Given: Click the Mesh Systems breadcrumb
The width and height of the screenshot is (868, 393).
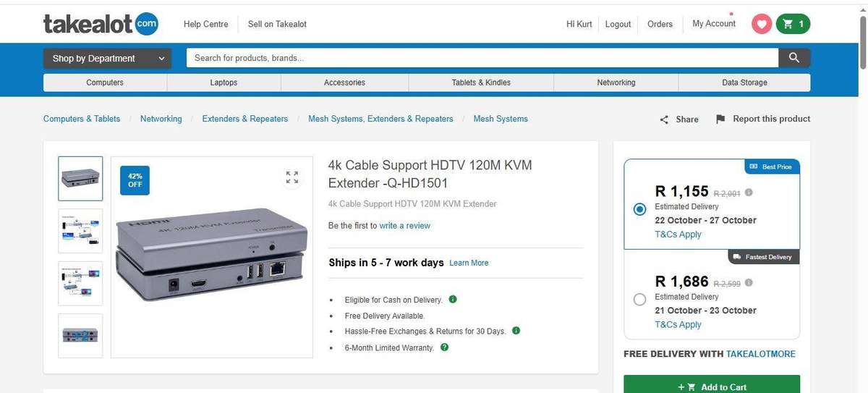Looking at the screenshot, I should [501, 119].
